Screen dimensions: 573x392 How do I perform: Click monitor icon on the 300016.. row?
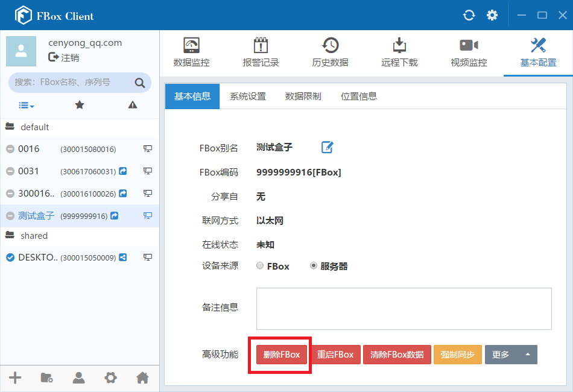point(148,193)
